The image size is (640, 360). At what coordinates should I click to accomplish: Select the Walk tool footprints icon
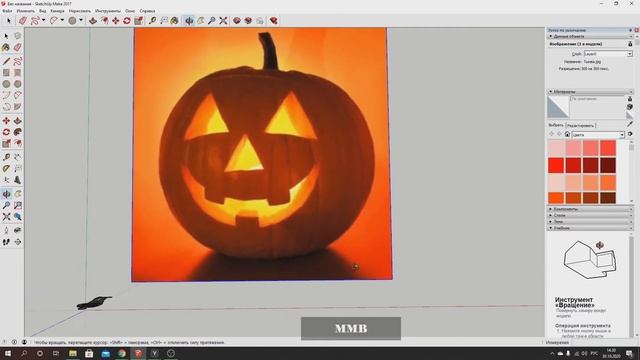pos(6,242)
